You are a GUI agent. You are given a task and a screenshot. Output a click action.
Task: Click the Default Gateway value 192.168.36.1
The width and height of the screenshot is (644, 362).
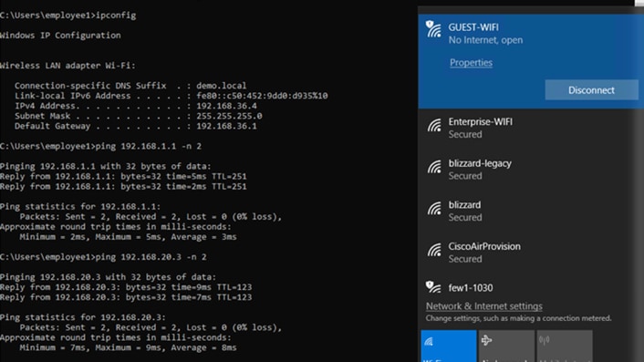click(226, 126)
